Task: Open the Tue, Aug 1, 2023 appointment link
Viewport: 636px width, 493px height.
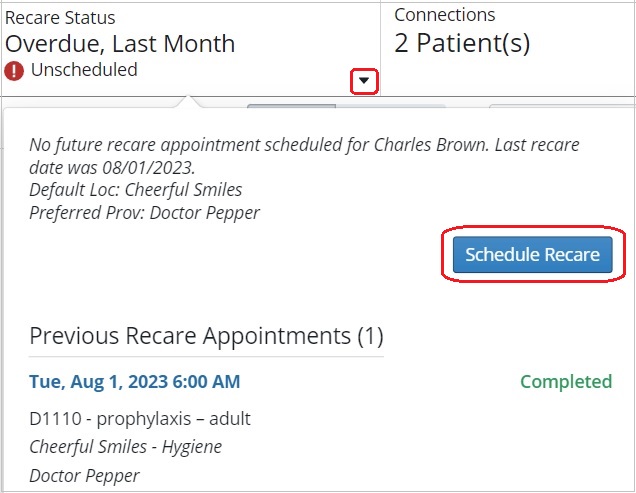Action: coord(135,382)
